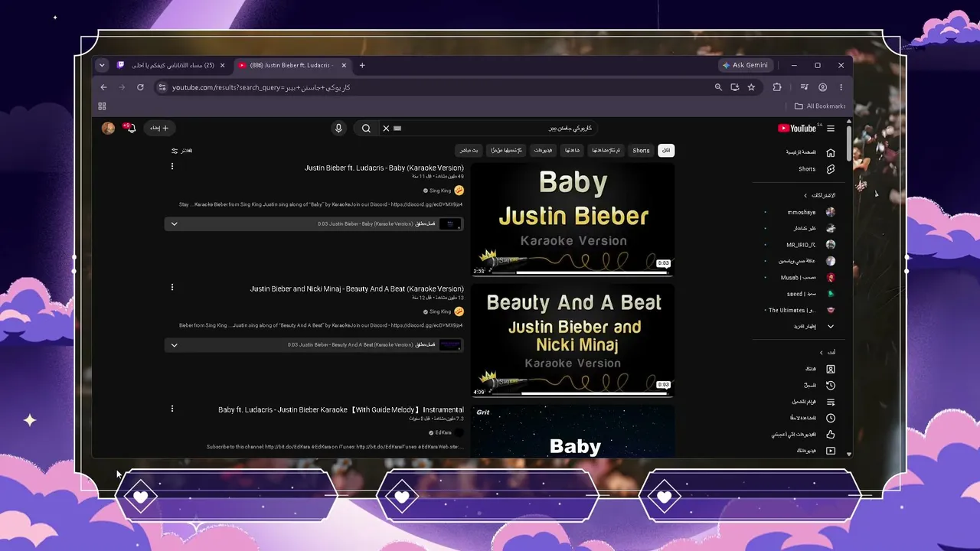This screenshot has height=551, width=980.
Task: Expand chapters for Beauty And A Beat
Action: [x=174, y=345]
